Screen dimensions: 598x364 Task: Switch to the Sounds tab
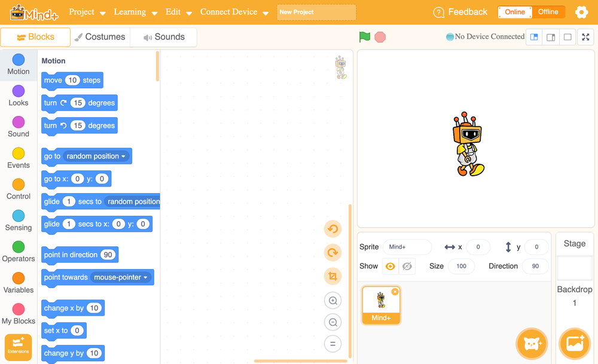[164, 37]
